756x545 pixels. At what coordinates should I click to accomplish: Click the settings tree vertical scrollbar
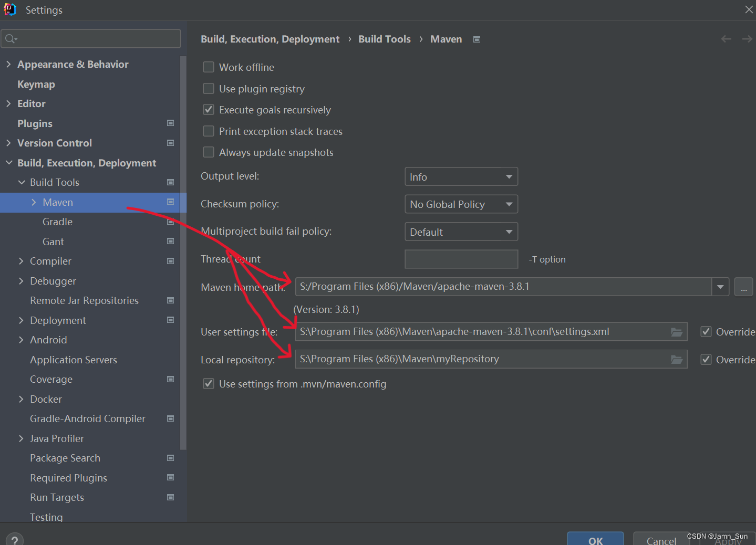[x=183, y=252]
